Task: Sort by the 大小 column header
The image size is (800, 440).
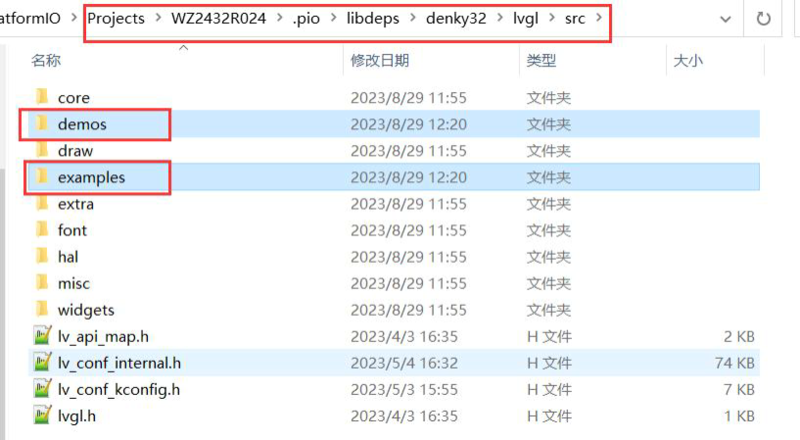Action: coord(688,60)
